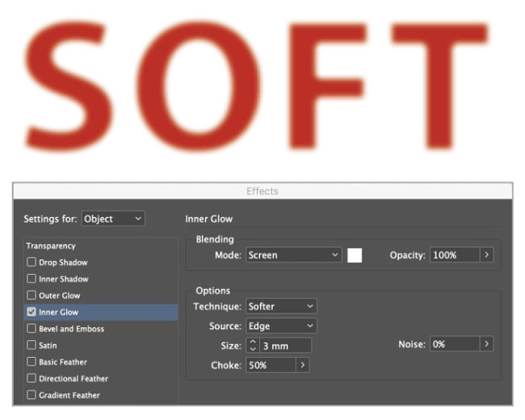Click the Size 3 mm field
The height and width of the screenshot is (420, 525).
coord(286,346)
